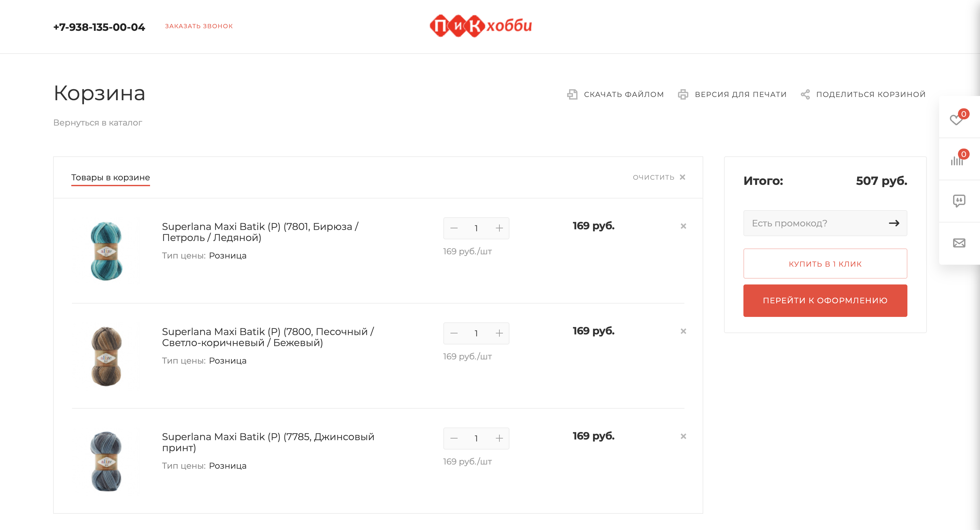
Task: Click Перейти к оформлению button
Action: click(825, 300)
